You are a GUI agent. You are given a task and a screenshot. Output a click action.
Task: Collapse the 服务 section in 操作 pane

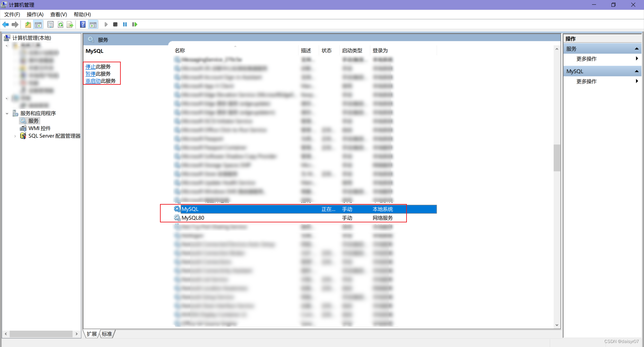click(637, 49)
